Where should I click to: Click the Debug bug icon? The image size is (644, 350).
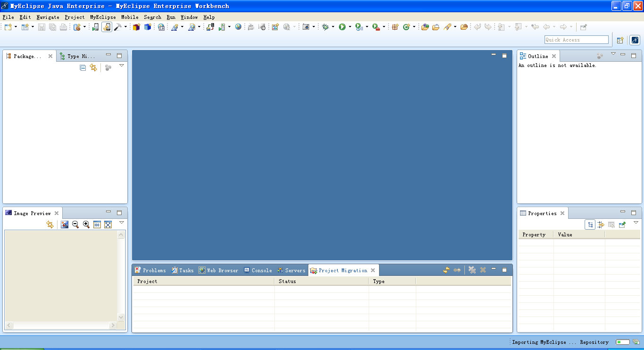[x=325, y=27]
